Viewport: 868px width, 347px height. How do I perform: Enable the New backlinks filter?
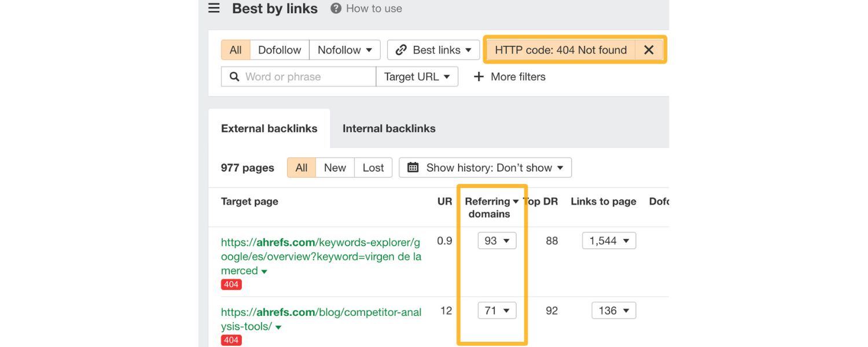(x=334, y=167)
